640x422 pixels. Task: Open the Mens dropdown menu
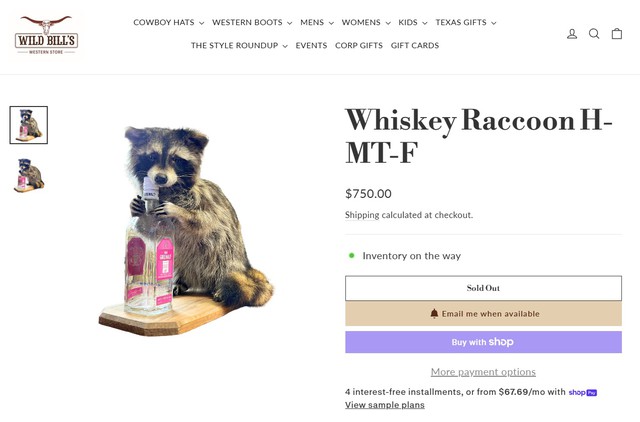coord(317,22)
